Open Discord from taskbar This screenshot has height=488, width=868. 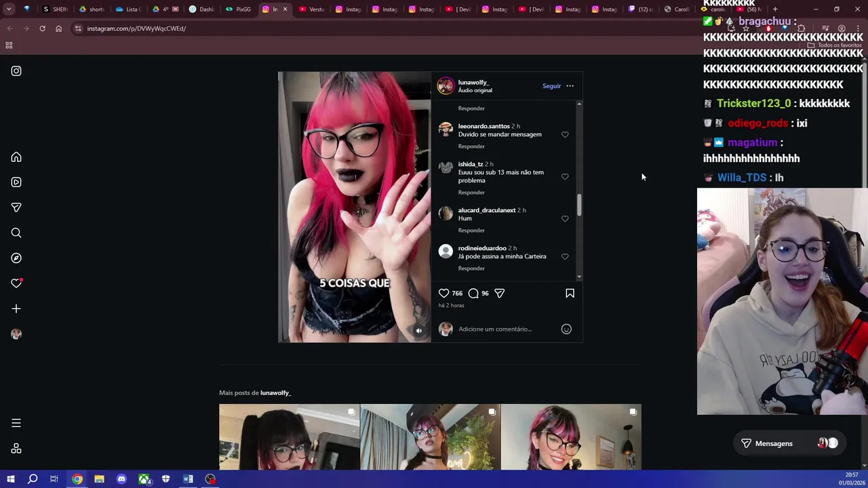pyautogui.click(x=121, y=479)
